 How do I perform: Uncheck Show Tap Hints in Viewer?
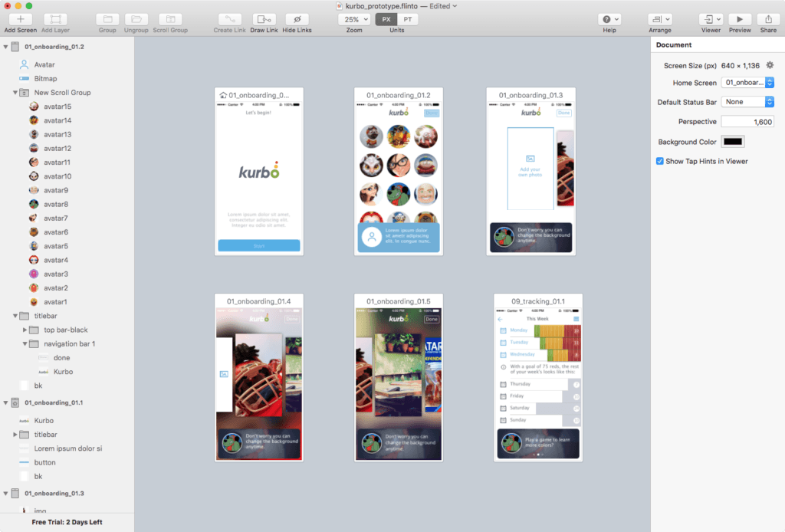coord(660,161)
